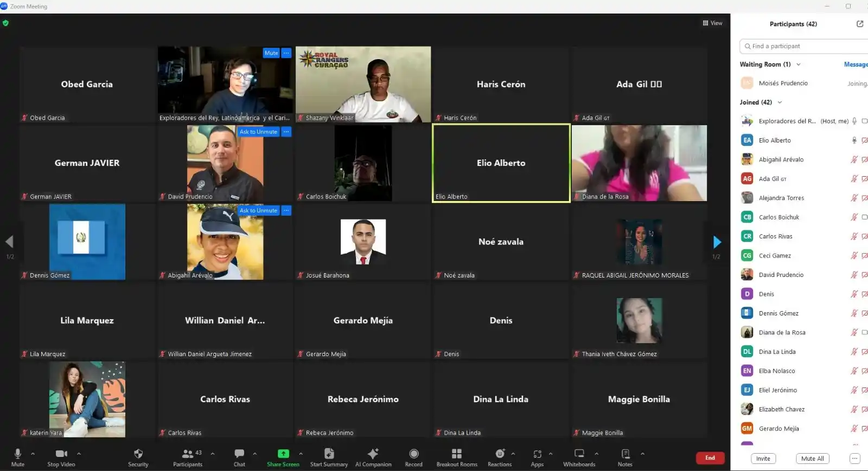Viewport: 868px width, 471px height.
Task: Click Ask to Unmute on David Prudencio
Action: point(258,132)
